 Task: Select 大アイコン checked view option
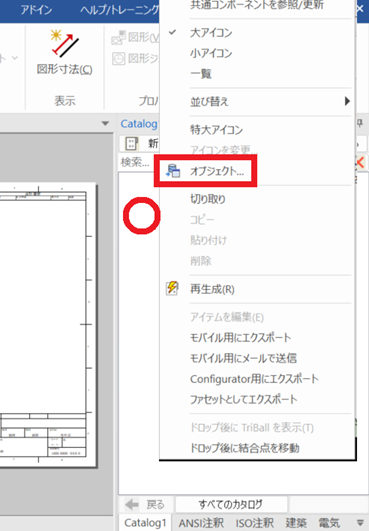point(211,33)
